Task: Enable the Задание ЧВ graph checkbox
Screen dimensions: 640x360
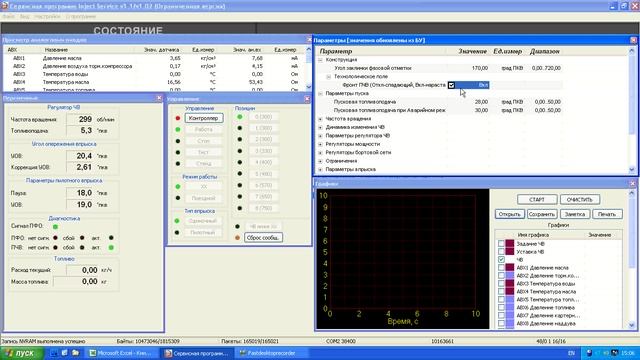Action: [501, 244]
